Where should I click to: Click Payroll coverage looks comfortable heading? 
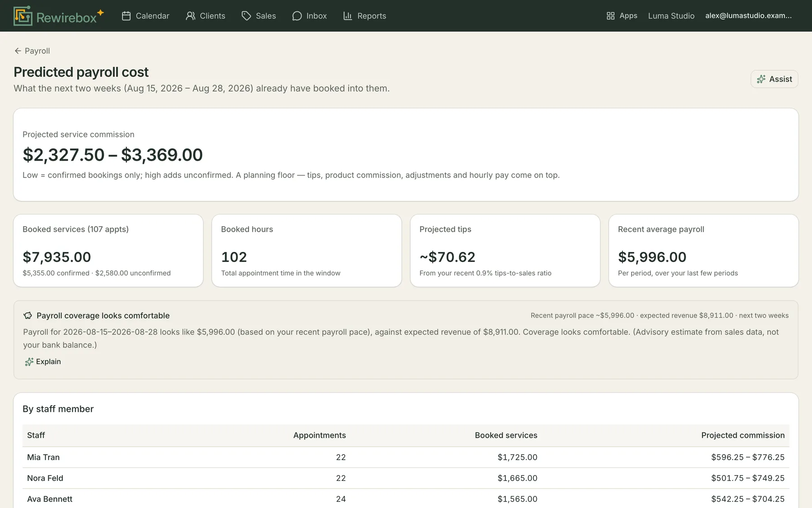[x=103, y=316]
